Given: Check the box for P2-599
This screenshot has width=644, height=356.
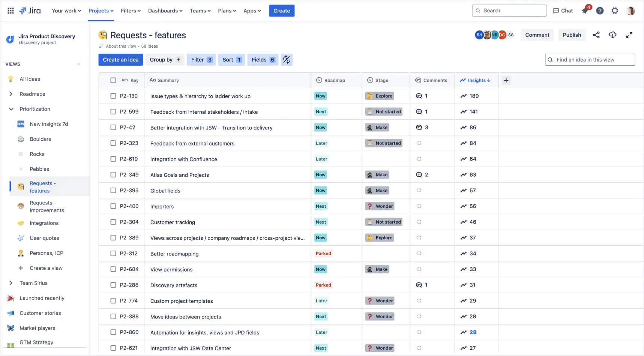Looking at the screenshot, I should [113, 112].
